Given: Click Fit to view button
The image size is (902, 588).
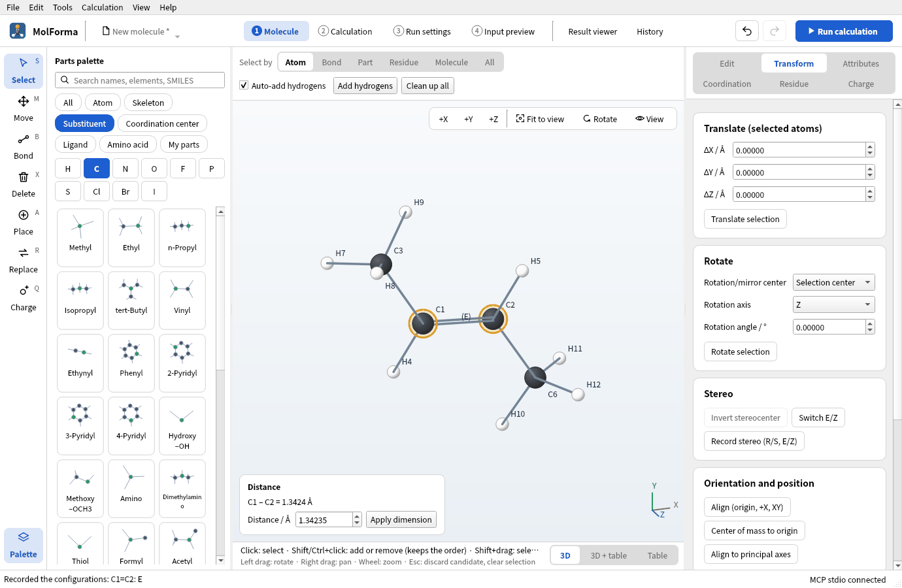Looking at the screenshot, I should [x=540, y=119].
